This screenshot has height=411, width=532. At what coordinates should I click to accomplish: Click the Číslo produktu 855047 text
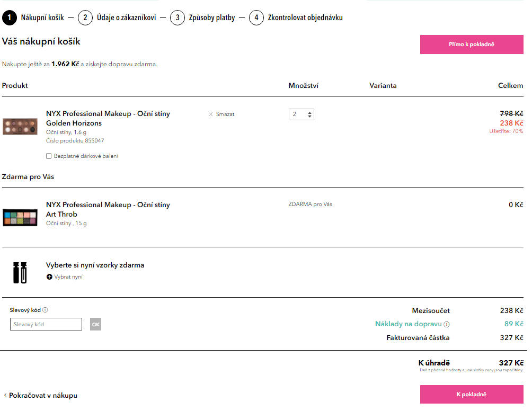(75, 140)
